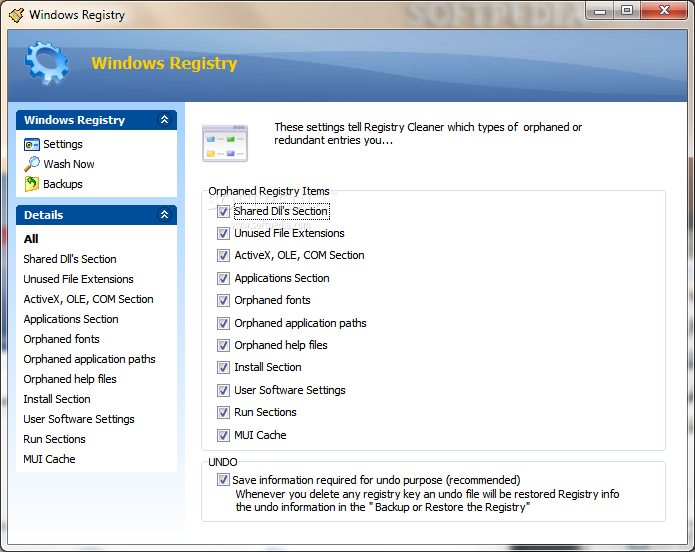The image size is (695, 552).
Task: Select Orphaned fonts in Details list
Action: click(x=62, y=339)
